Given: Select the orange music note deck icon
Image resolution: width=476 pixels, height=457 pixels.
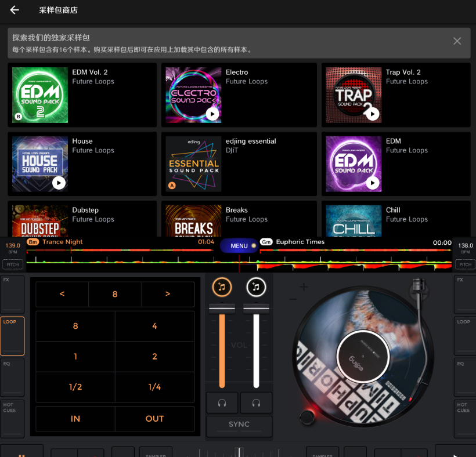Looking at the screenshot, I should click(222, 286).
